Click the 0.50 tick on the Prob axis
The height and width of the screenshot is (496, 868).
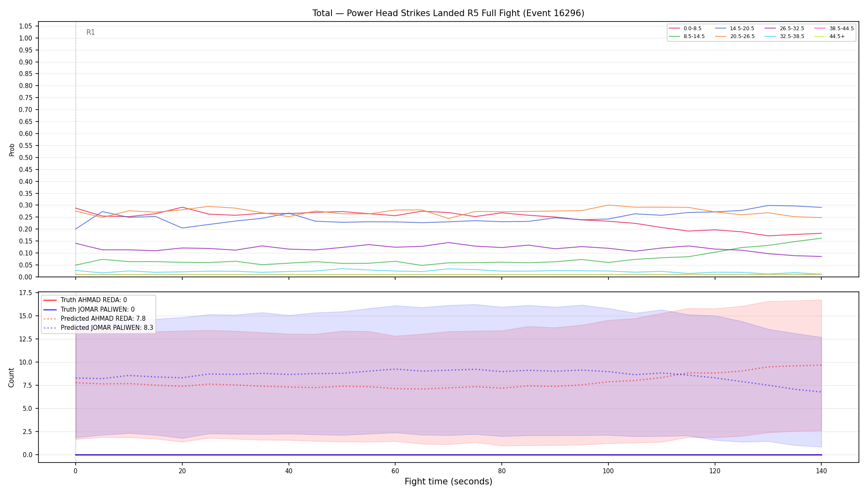[25, 158]
